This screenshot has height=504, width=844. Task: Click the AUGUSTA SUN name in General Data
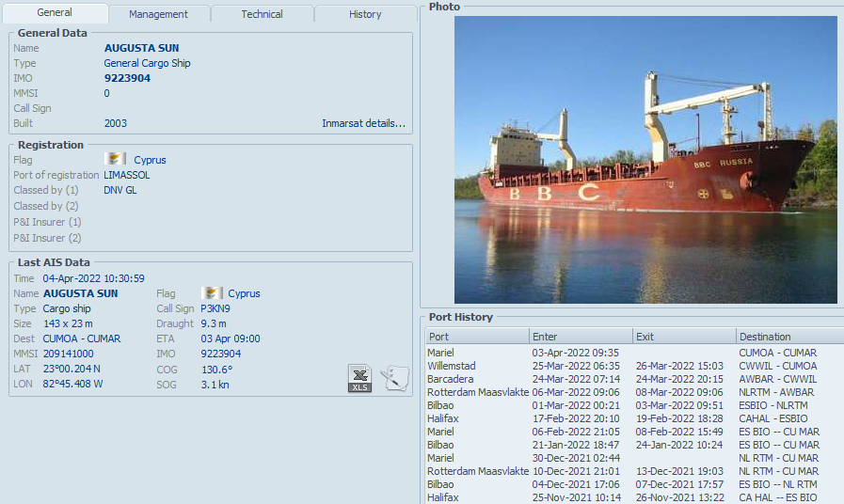pos(141,48)
